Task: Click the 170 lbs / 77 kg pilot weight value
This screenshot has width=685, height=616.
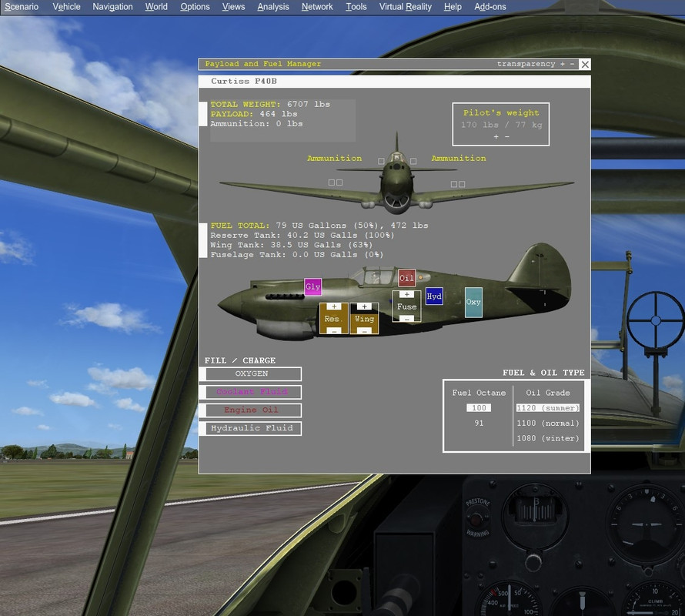Action: 501,125
